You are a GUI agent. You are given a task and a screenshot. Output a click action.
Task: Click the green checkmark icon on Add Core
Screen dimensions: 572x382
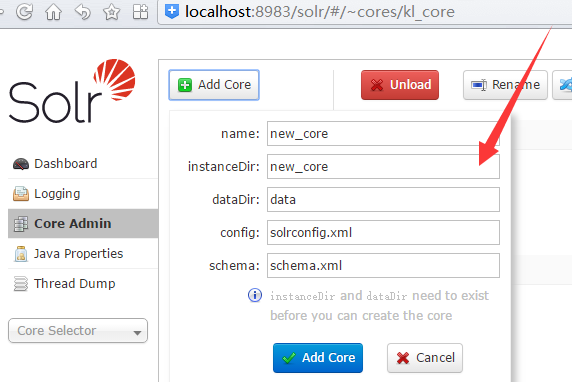point(289,358)
